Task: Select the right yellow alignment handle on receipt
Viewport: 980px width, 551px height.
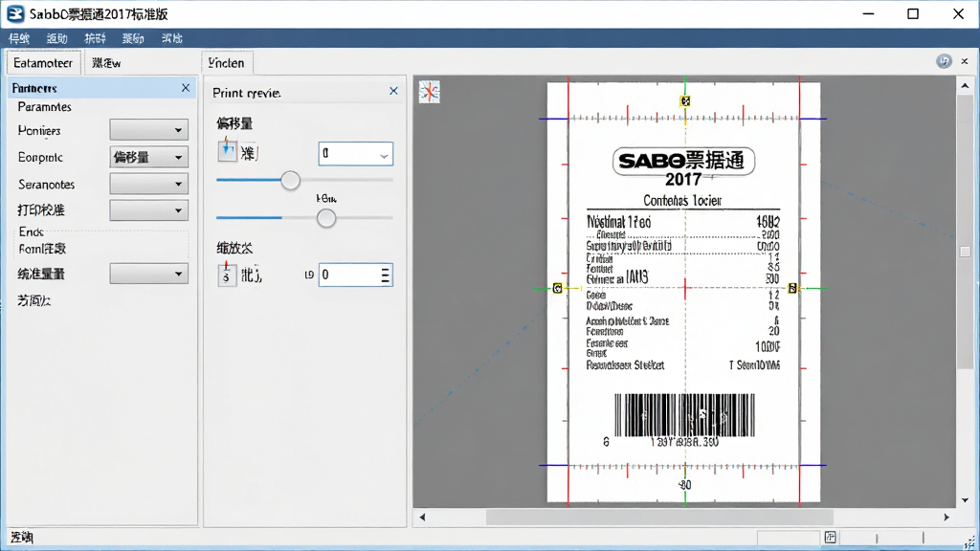Action: click(792, 288)
